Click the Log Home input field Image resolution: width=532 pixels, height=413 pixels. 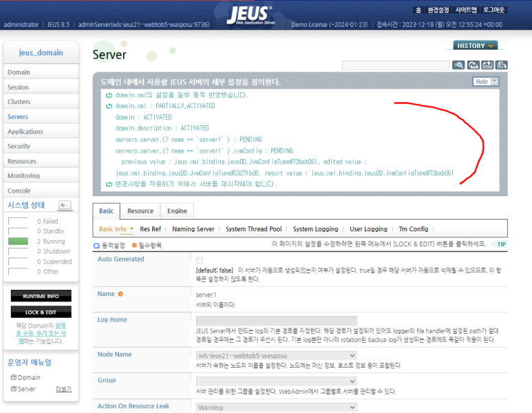point(277,321)
